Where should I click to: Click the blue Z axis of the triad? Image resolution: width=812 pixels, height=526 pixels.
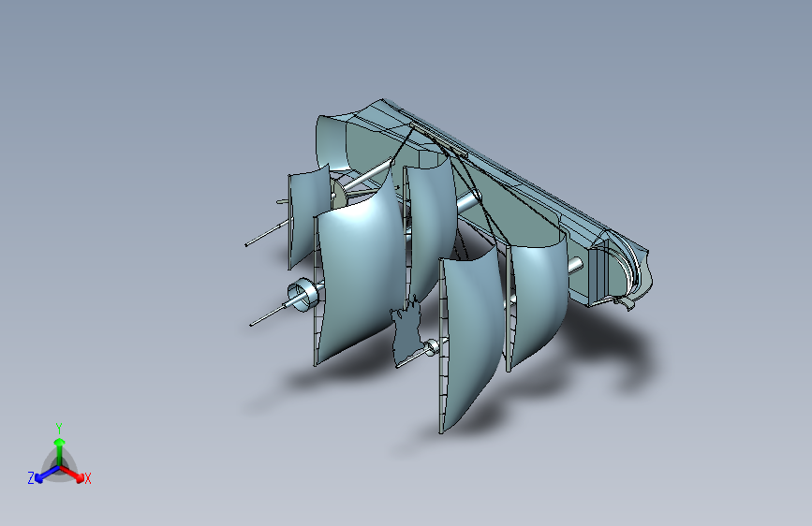47,475
